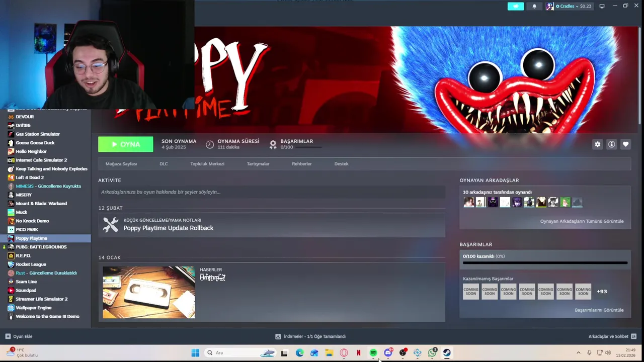This screenshot has height=362, width=644.
Task: Click the Rocket League game icon
Action: pyautogui.click(x=11, y=264)
